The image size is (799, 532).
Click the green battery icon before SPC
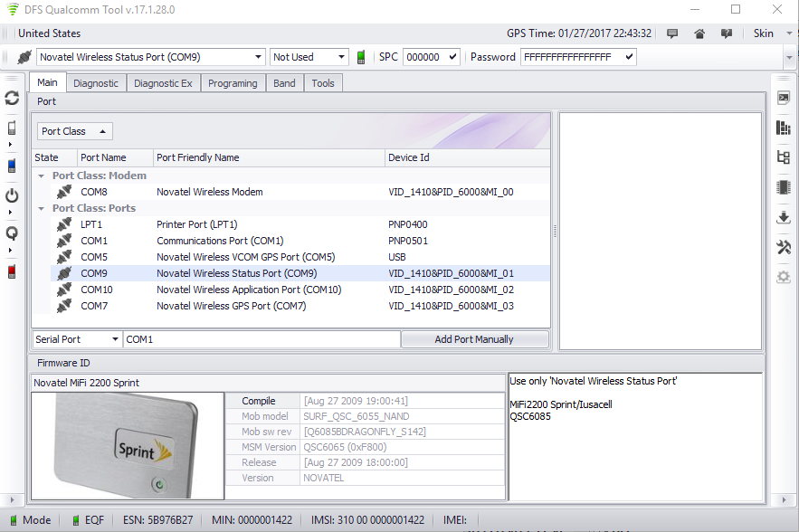(x=361, y=57)
